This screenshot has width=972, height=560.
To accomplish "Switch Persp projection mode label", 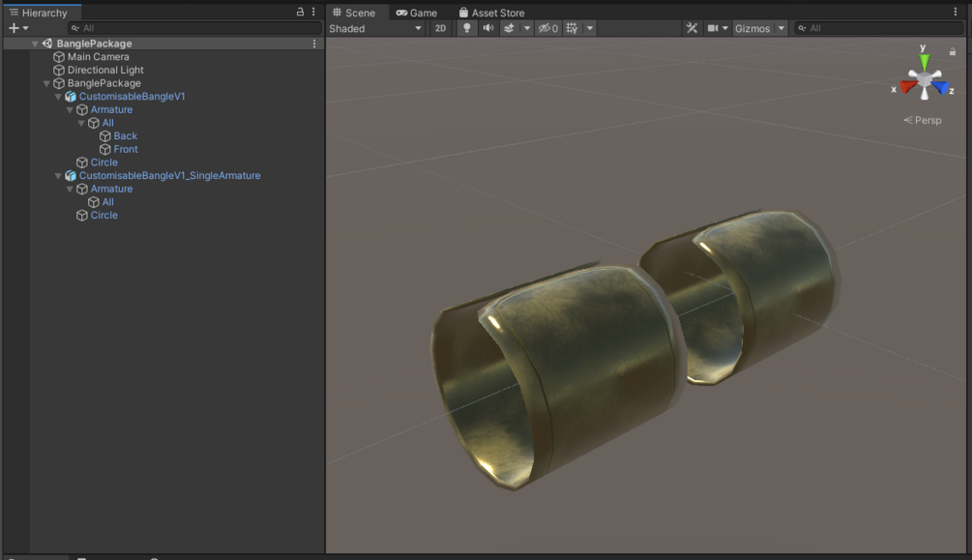I will point(923,120).
